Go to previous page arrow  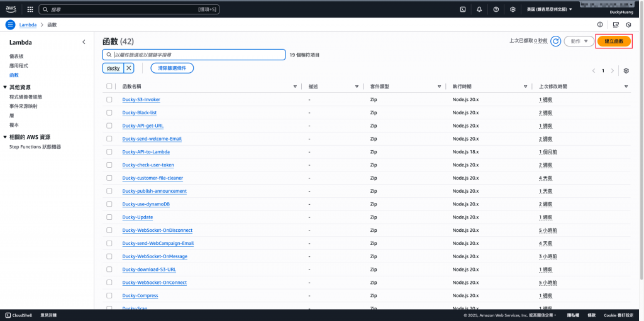(x=594, y=70)
